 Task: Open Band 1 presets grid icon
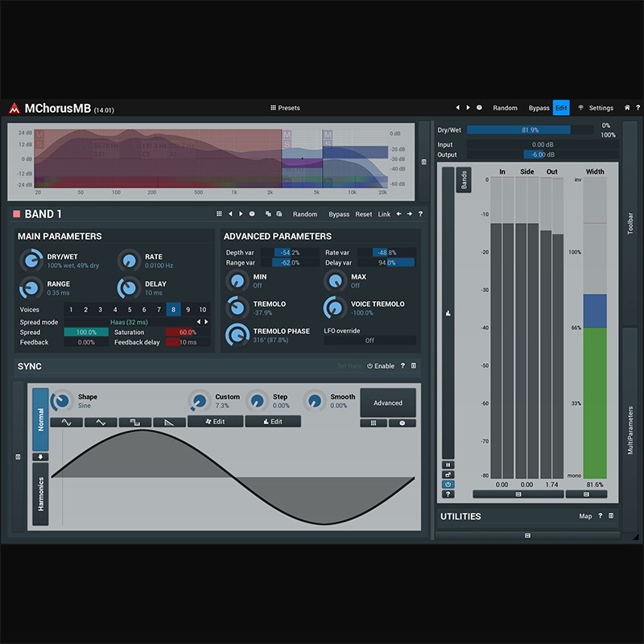(219, 214)
